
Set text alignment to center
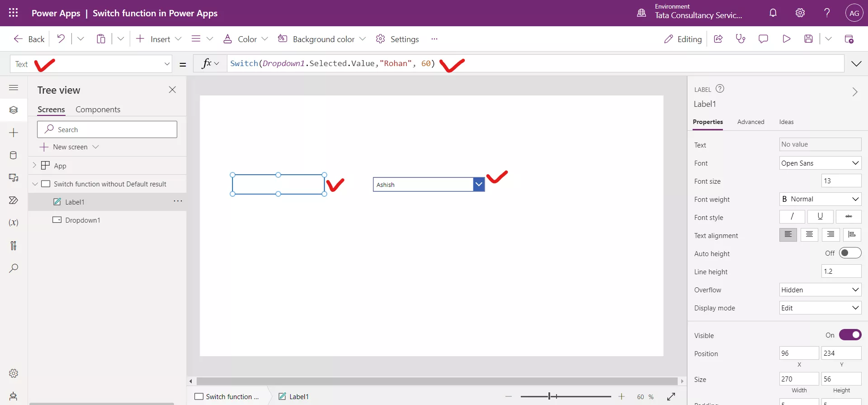pos(809,234)
